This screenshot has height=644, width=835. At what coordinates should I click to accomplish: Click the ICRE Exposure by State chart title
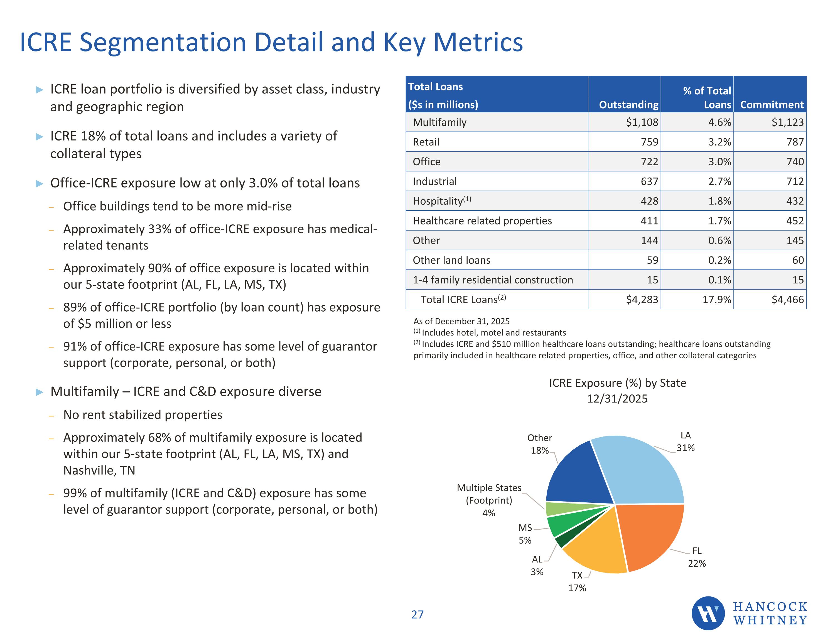[x=617, y=390]
